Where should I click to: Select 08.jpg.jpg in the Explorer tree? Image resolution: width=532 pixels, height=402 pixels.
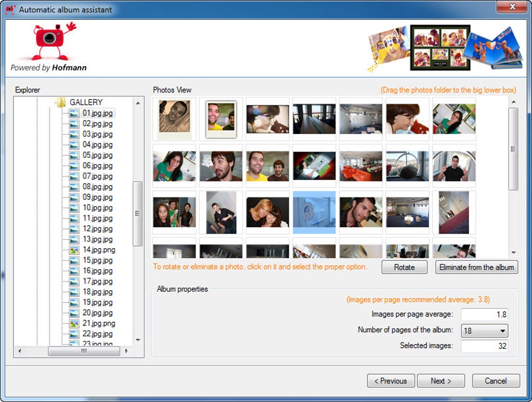(98, 187)
